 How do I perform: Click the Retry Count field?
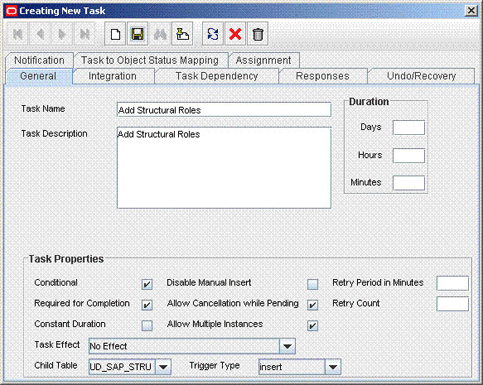(x=452, y=304)
